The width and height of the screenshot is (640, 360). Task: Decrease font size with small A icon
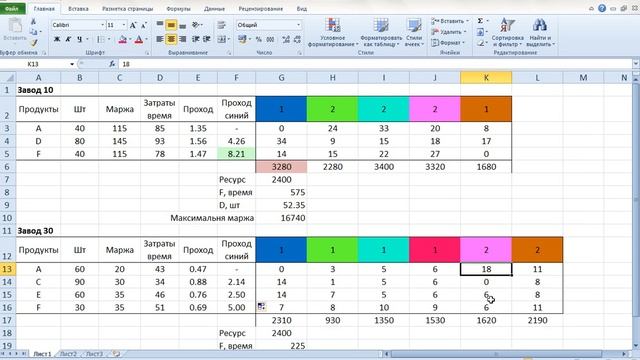(144, 25)
